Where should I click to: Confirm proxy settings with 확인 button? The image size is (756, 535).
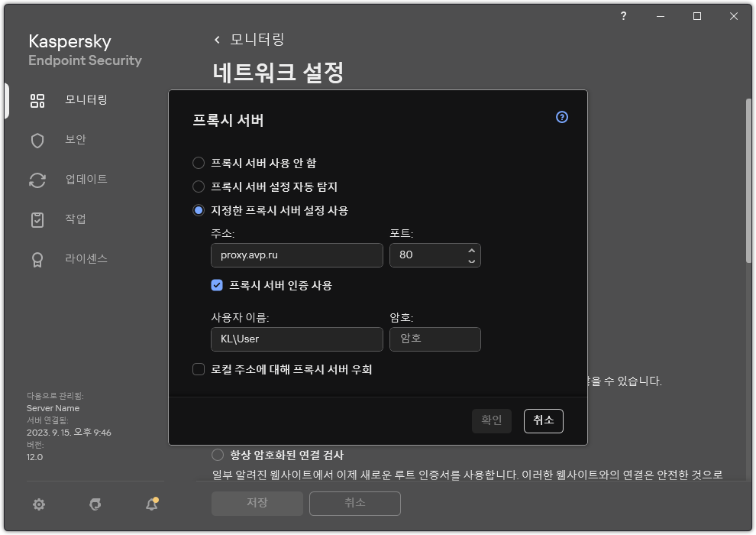click(491, 420)
